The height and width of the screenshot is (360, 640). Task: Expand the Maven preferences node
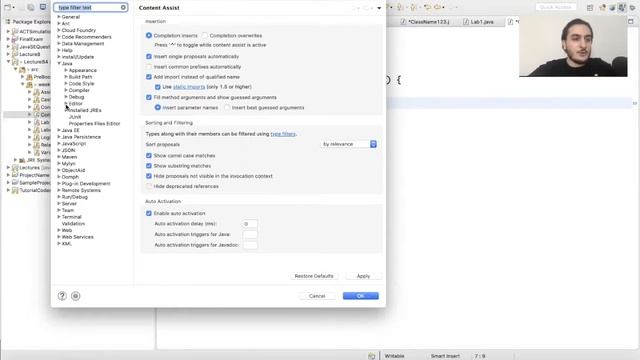59,157
